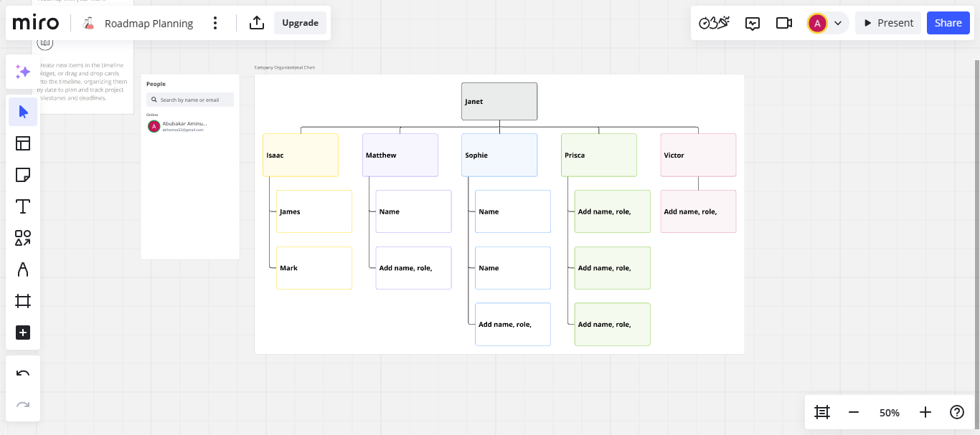Viewport: 980px width, 435px height.
Task: Open the board options three-dot menu
Action: point(215,23)
